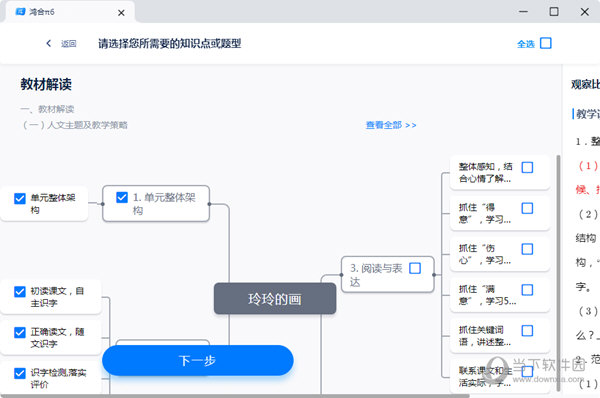Click the （一）人文主题及教学策略 line
Screen dimensions: 600x398
pos(75,125)
